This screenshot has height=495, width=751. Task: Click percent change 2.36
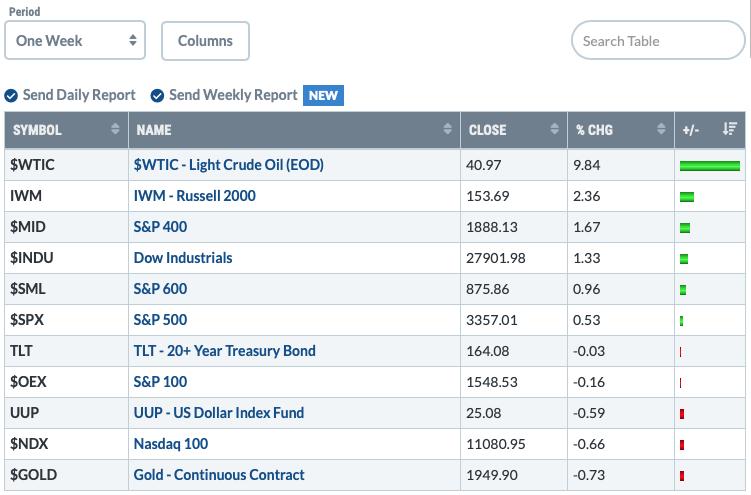click(587, 196)
